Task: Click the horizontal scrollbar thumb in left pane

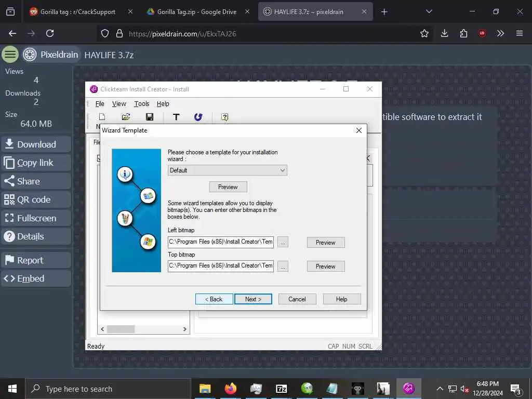Action: pos(121,329)
